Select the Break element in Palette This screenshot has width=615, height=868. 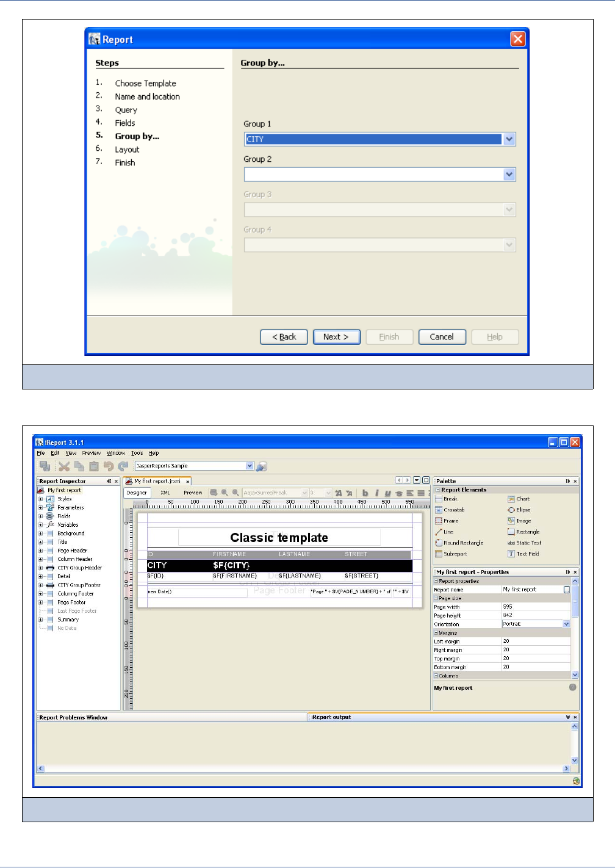click(446, 499)
